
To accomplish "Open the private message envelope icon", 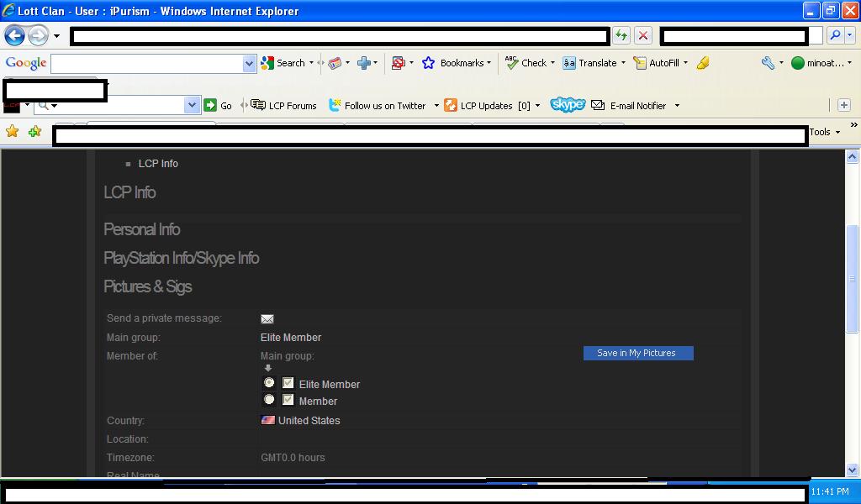I will coord(267,319).
